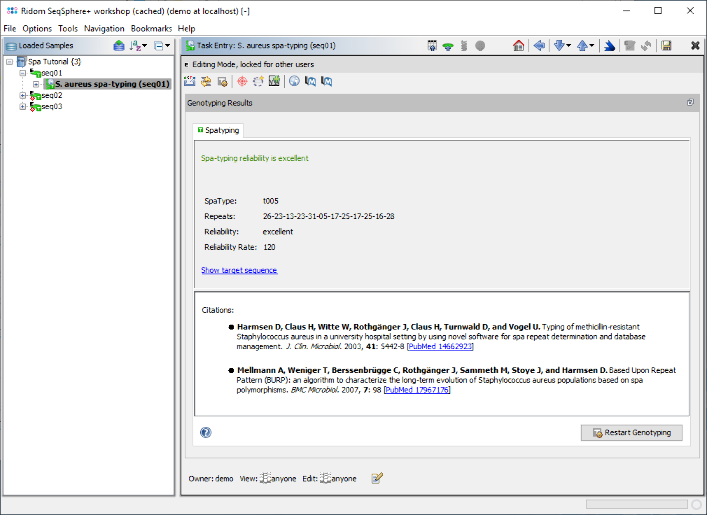This screenshot has width=707, height=515.
Task: Open the Tools menu
Action: click(67, 28)
